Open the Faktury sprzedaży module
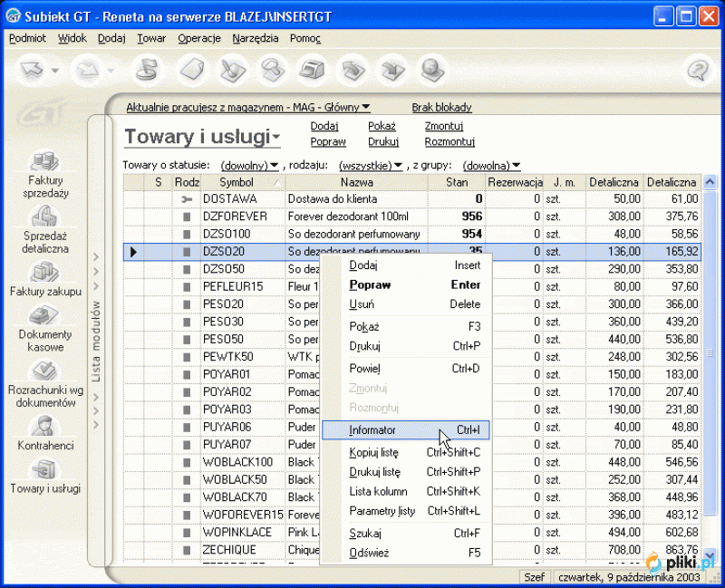 click(x=45, y=174)
